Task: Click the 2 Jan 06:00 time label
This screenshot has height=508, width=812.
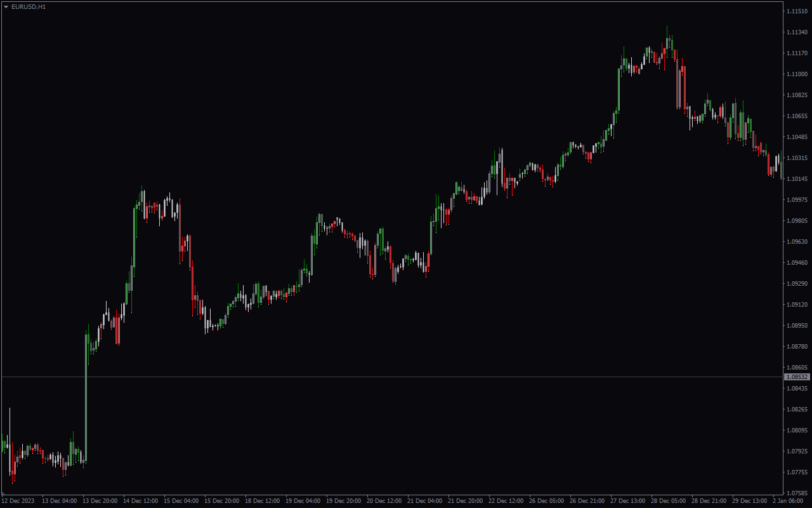Action: [789, 501]
